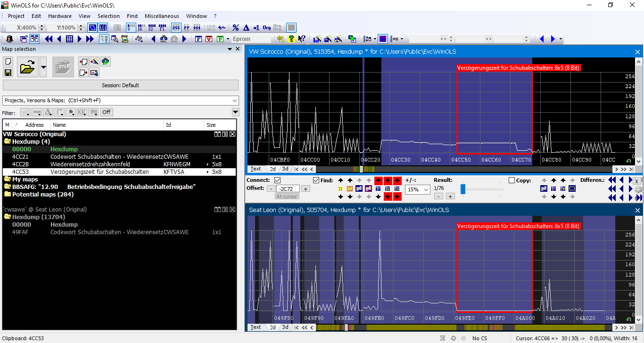Expand Potential maps (284) folder
Image resolution: width=644 pixels, height=343 pixels.
click(x=7, y=194)
